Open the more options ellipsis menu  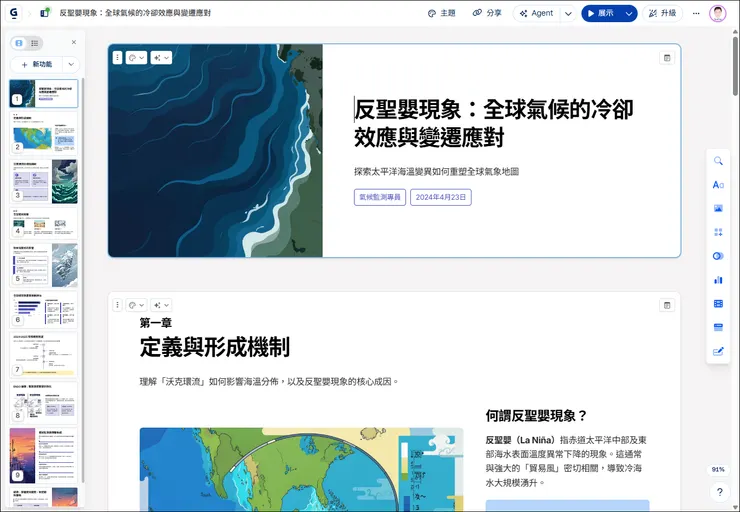696,13
